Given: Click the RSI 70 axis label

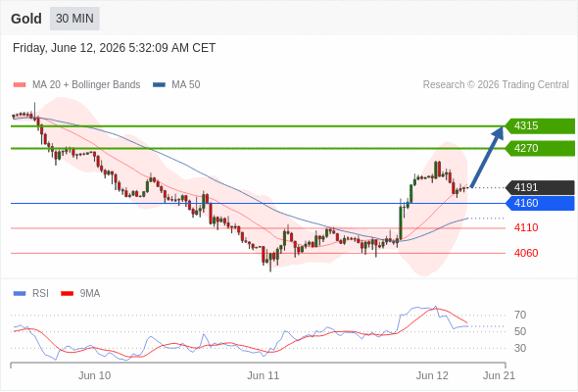Looking at the screenshot, I should click(520, 315).
